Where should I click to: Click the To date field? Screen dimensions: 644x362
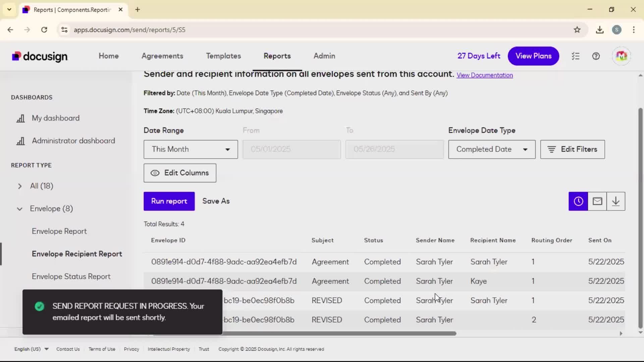pyautogui.click(x=394, y=149)
